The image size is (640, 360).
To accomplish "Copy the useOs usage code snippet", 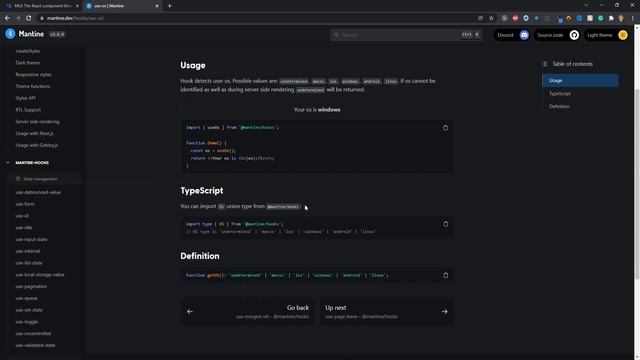I will point(445,128).
